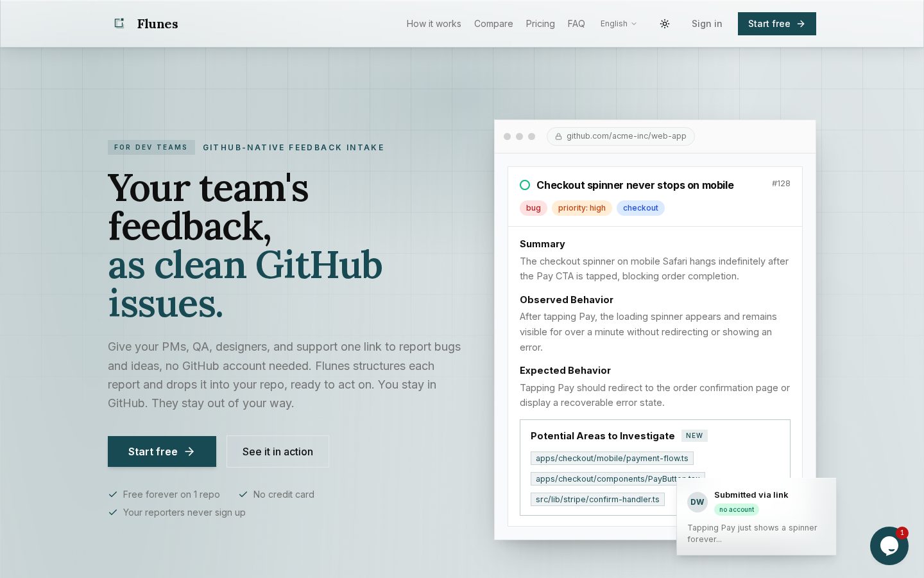Open the English language dropdown
This screenshot has height=578, width=924.
tap(619, 24)
